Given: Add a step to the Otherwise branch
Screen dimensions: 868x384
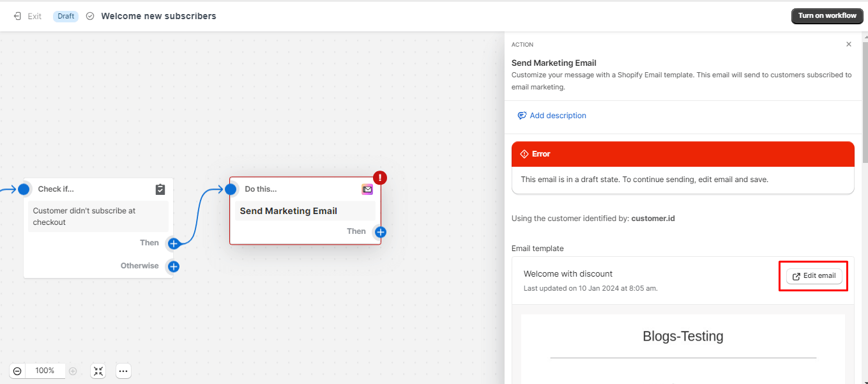Looking at the screenshot, I should point(173,266).
